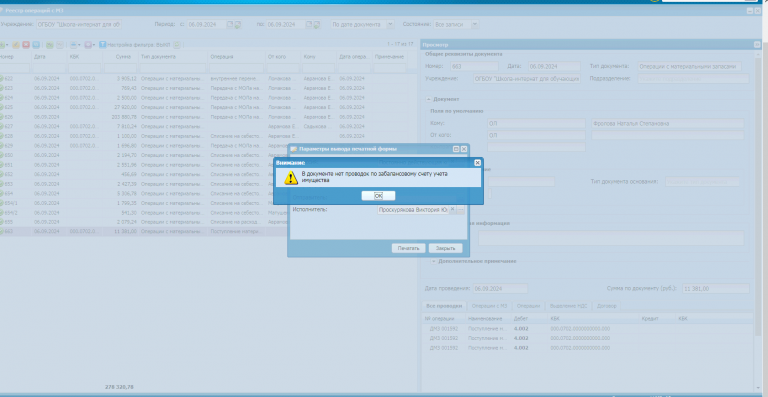
Task: Switch to the Операции с МЗ tab
Action: point(489,306)
